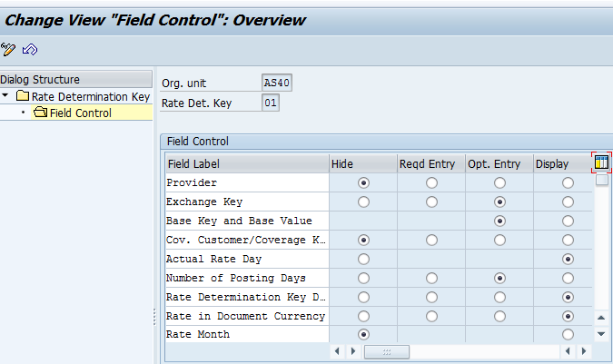Click the Opt. Entry column header

point(494,163)
